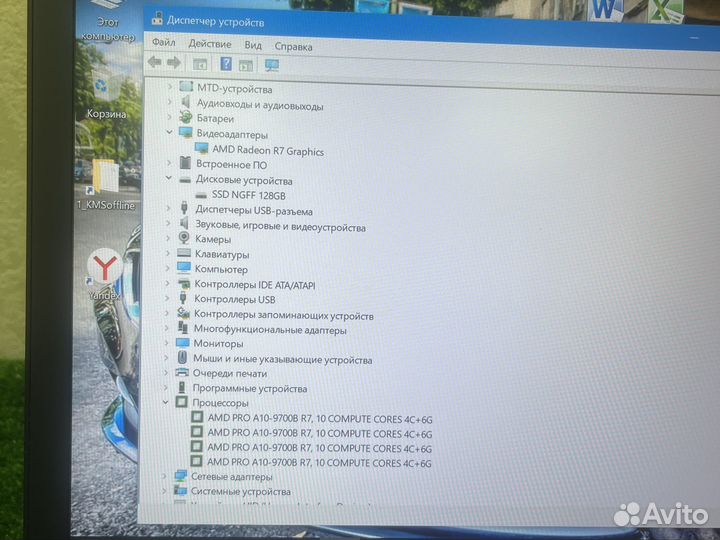Expand the Аудиовходы и аудиовыходы node
This screenshot has width=720, height=540.
click(170, 101)
